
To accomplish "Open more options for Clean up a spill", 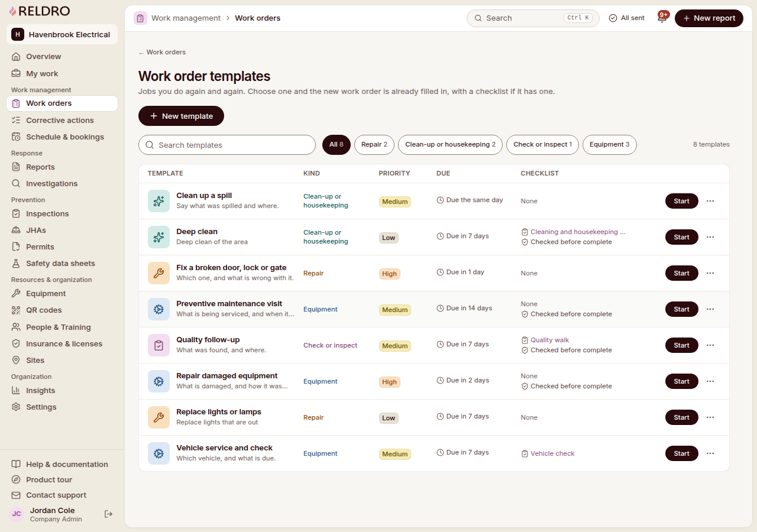I will (710, 201).
